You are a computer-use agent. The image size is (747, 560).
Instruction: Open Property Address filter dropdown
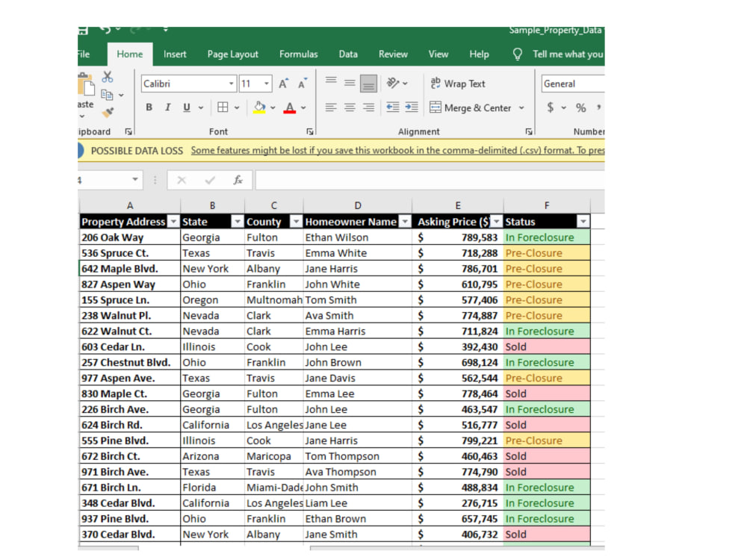[x=174, y=222]
